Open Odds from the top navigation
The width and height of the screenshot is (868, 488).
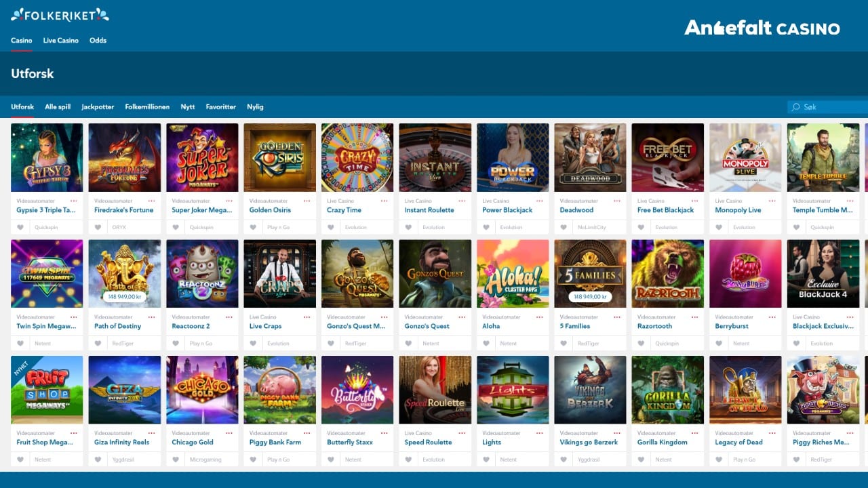(x=98, y=41)
